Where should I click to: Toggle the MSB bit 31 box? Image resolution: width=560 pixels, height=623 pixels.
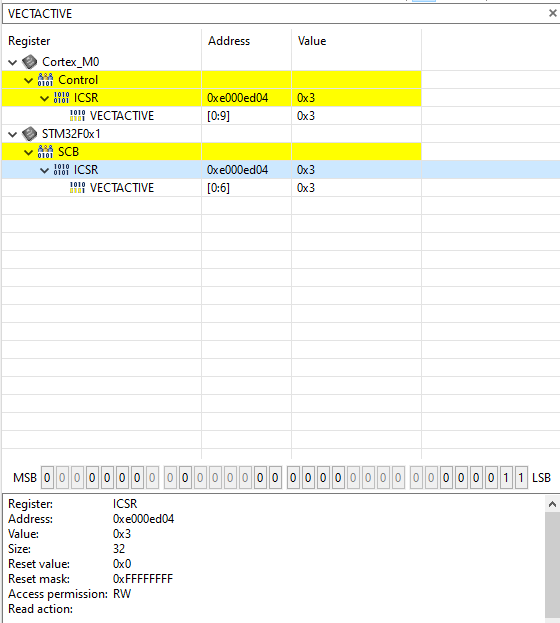pos(47,478)
